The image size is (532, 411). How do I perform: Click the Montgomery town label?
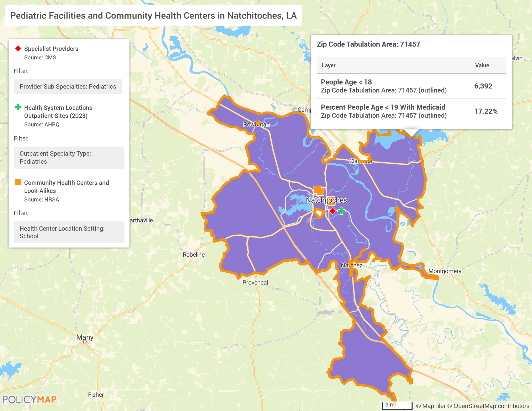(x=445, y=271)
